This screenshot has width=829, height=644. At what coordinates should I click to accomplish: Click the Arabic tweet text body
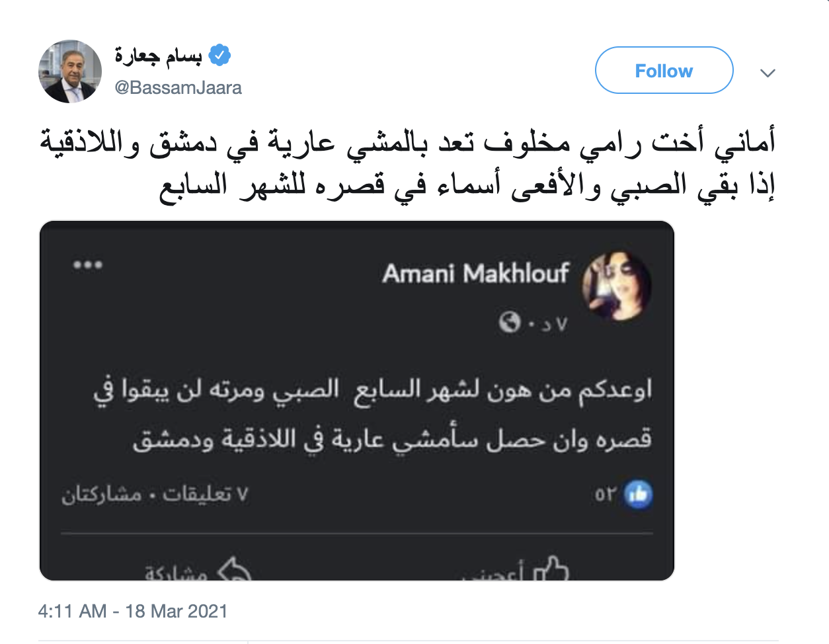tap(407, 164)
